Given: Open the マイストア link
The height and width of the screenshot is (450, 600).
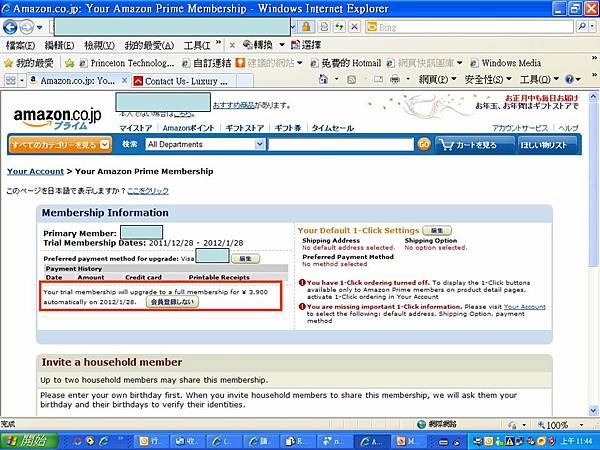Looking at the screenshot, I should point(135,128).
